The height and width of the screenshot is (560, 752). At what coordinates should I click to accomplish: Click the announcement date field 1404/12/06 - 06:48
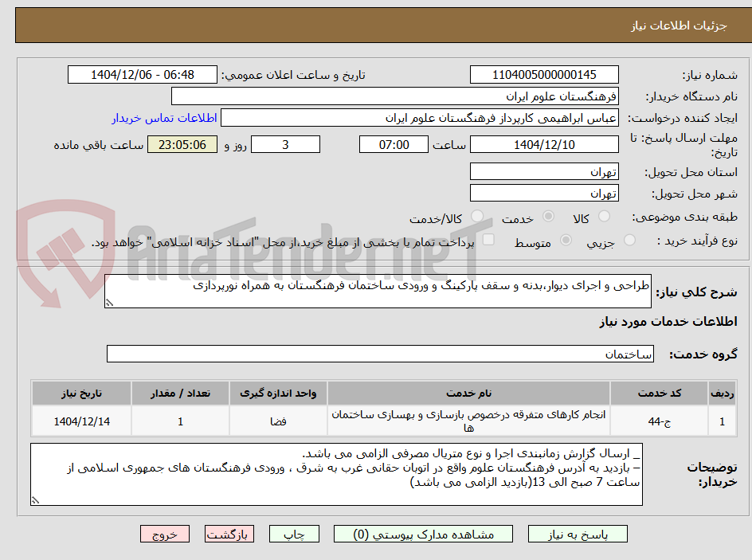click(143, 75)
